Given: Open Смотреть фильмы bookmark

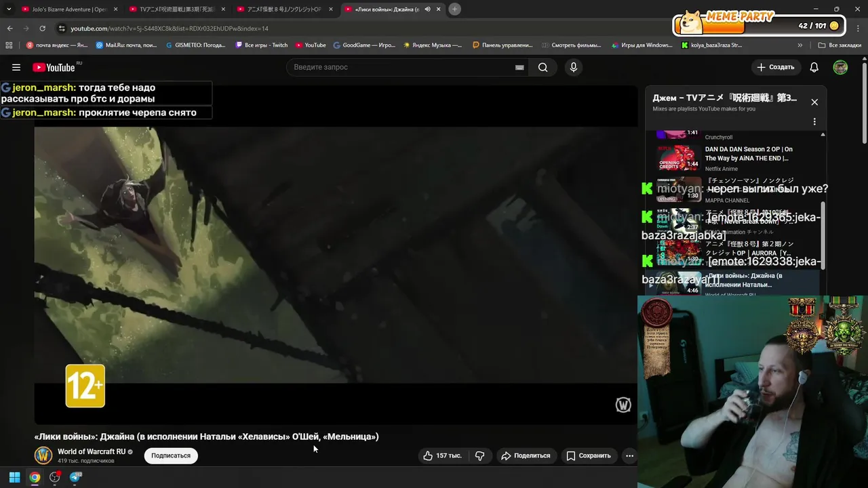Looking at the screenshot, I should (x=572, y=45).
